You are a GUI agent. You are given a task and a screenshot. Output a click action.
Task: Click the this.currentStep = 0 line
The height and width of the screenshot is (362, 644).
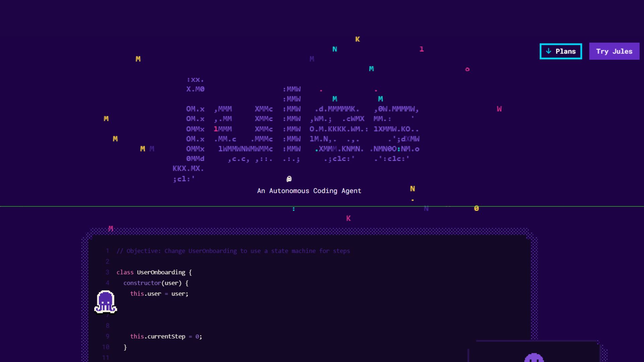(x=166, y=336)
